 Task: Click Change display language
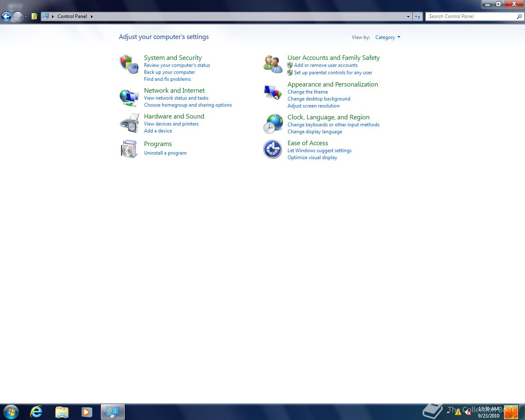tap(315, 132)
